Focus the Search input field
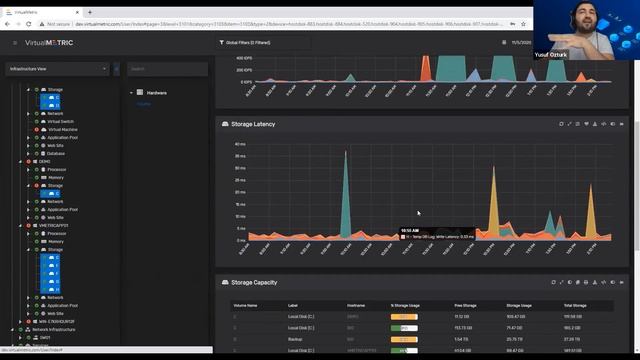 click(x=167, y=69)
